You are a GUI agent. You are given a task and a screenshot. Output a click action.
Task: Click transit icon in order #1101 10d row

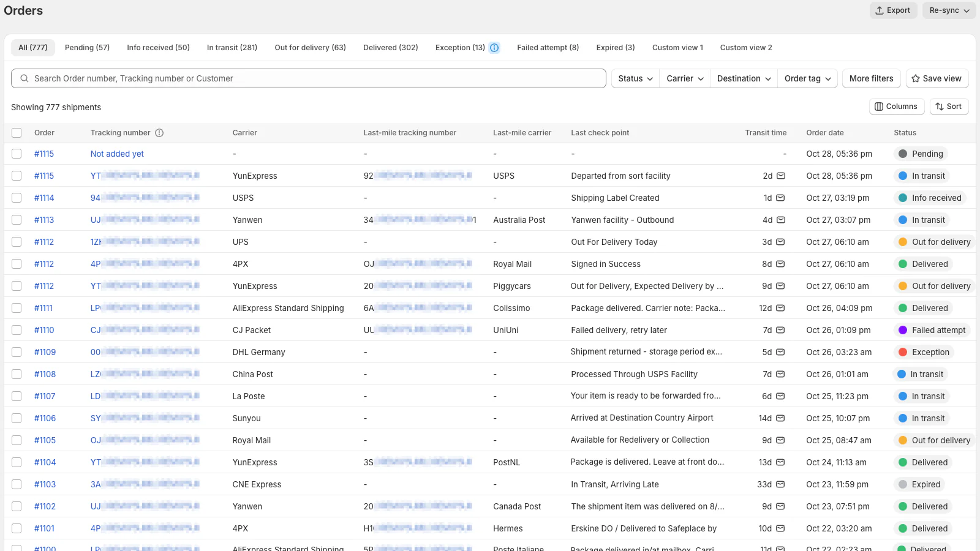[780, 528]
